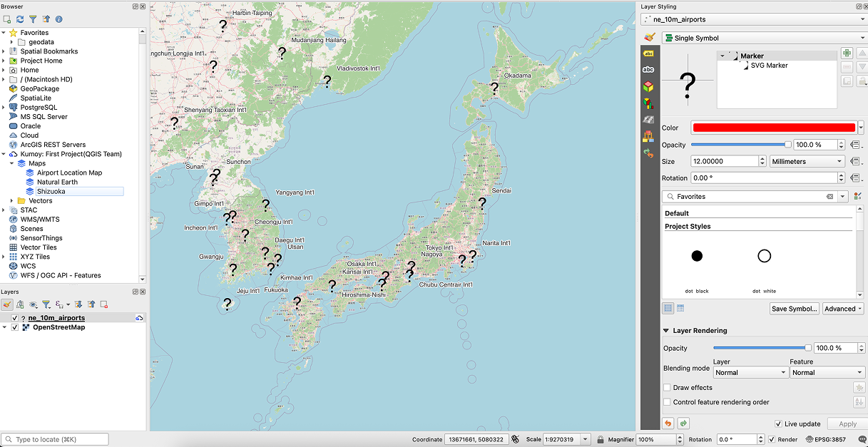Open the Diagrams tab icon
The width and height of the screenshot is (868, 447).
648,103
